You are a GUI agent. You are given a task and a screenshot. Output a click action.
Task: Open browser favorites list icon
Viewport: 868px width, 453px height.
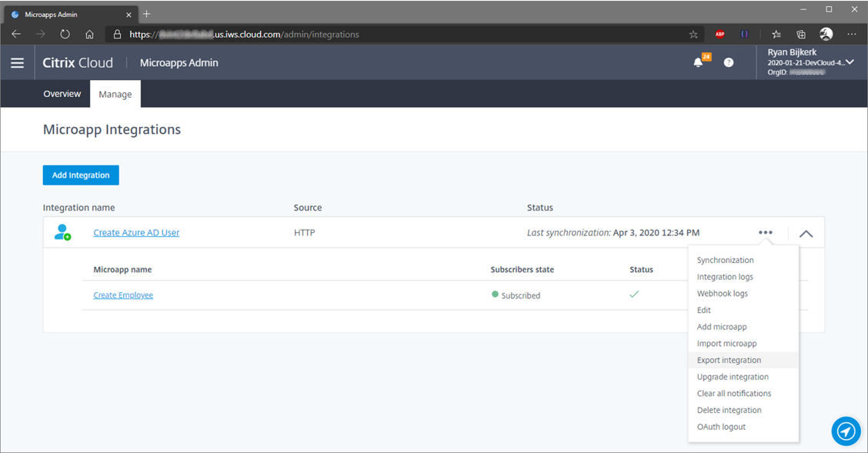(x=776, y=35)
